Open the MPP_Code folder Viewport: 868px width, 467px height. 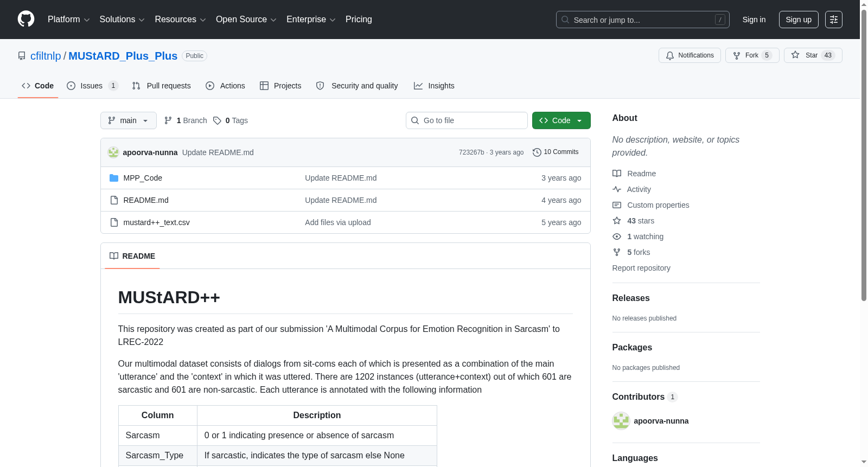coord(143,178)
